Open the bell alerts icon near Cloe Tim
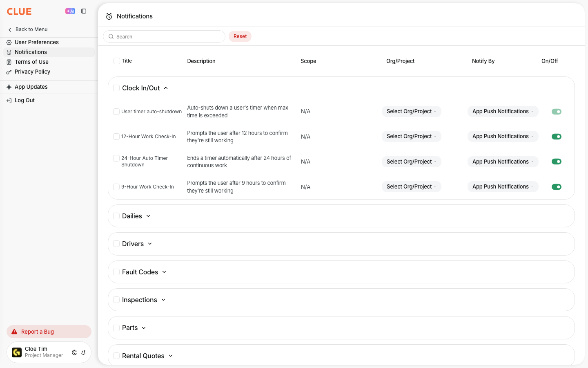 pyautogui.click(x=83, y=352)
